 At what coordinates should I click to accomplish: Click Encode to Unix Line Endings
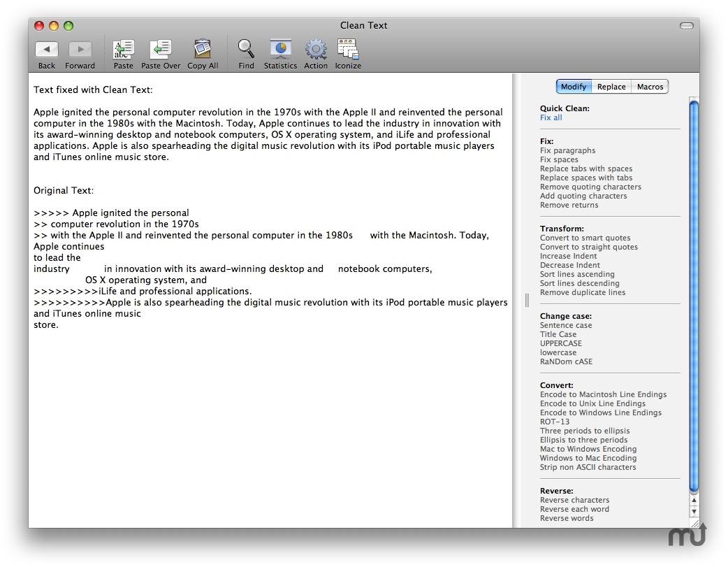click(592, 403)
